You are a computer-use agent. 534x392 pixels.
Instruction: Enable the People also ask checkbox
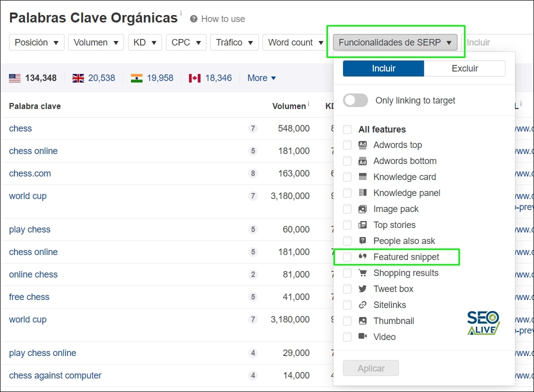pyautogui.click(x=347, y=240)
